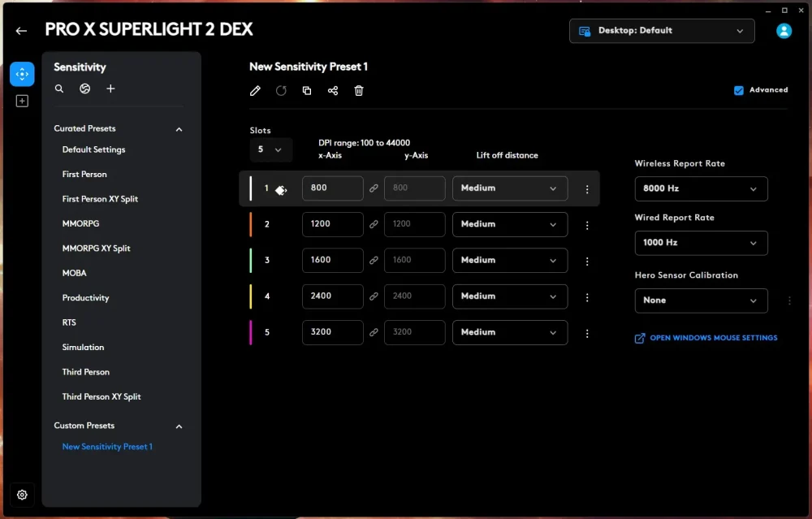Open Hero Sensor Calibration extra options dots
The width and height of the screenshot is (812, 519).
click(789, 301)
